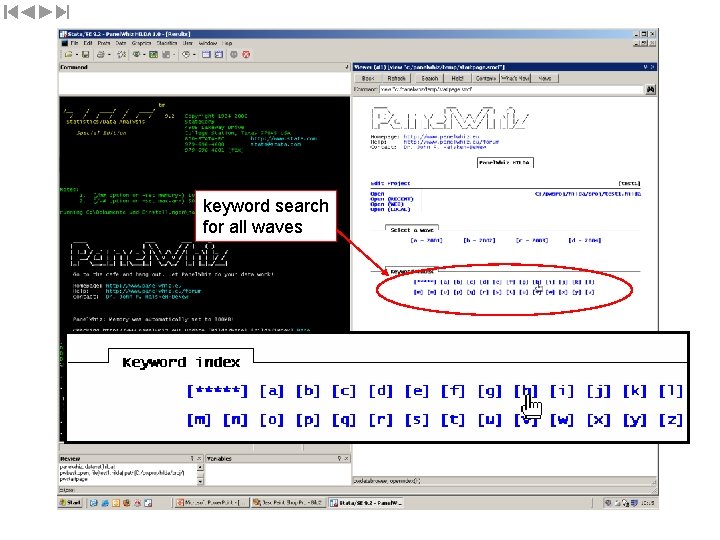The image size is (720, 540).
Task: Expand the Print icon's dropdown arrow
Action: coord(109,55)
